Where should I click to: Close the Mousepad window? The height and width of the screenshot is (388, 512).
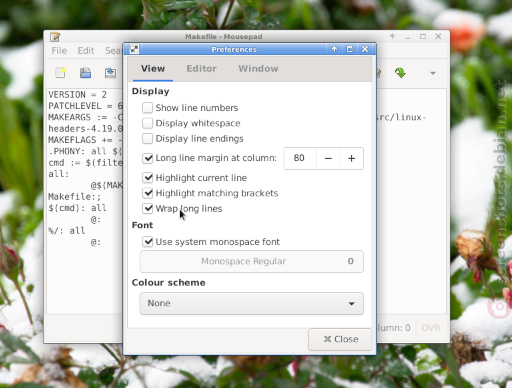coord(438,36)
